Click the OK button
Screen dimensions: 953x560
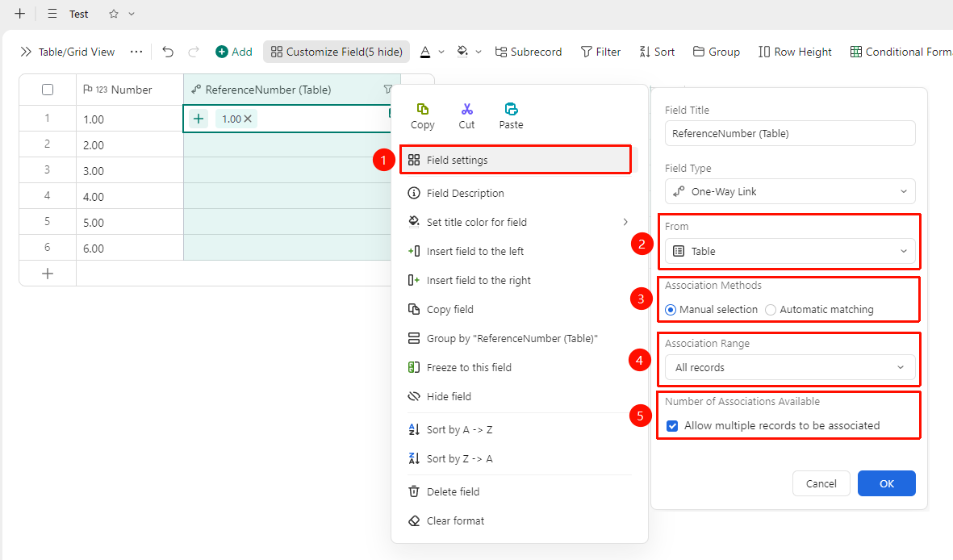pos(887,483)
